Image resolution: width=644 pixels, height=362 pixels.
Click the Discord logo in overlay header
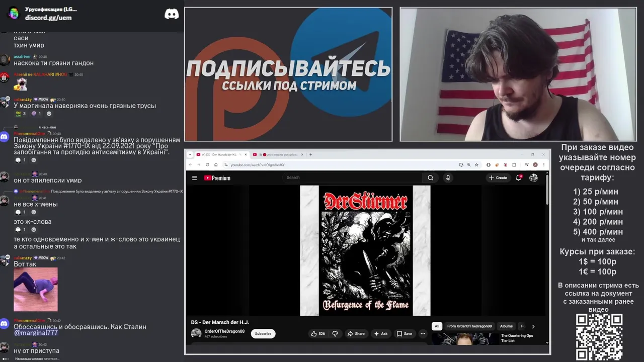(x=172, y=14)
